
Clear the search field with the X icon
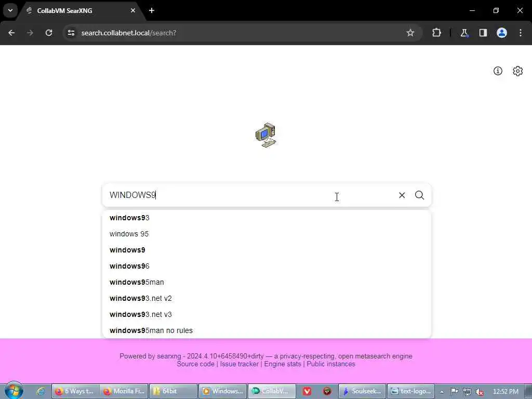click(x=402, y=195)
